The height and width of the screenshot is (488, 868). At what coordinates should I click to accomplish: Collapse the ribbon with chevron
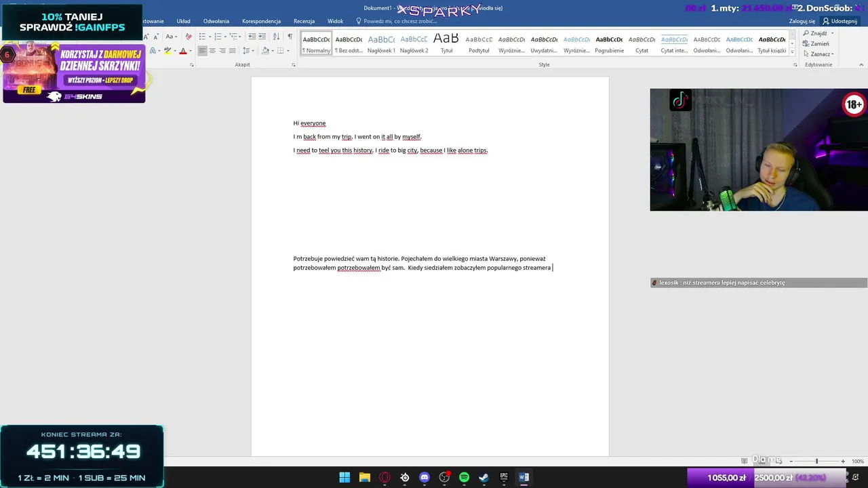(861, 65)
